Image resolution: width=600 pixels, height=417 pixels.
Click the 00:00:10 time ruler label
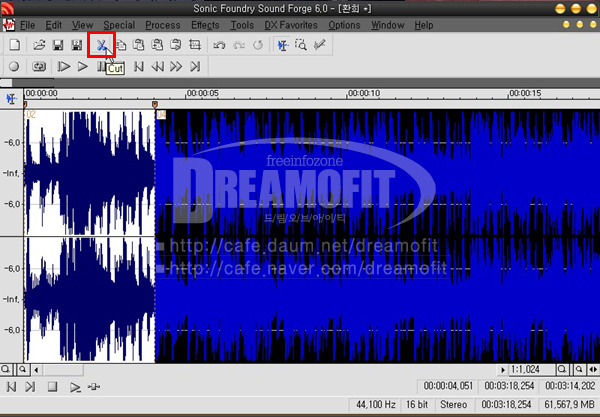tap(364, 93)
